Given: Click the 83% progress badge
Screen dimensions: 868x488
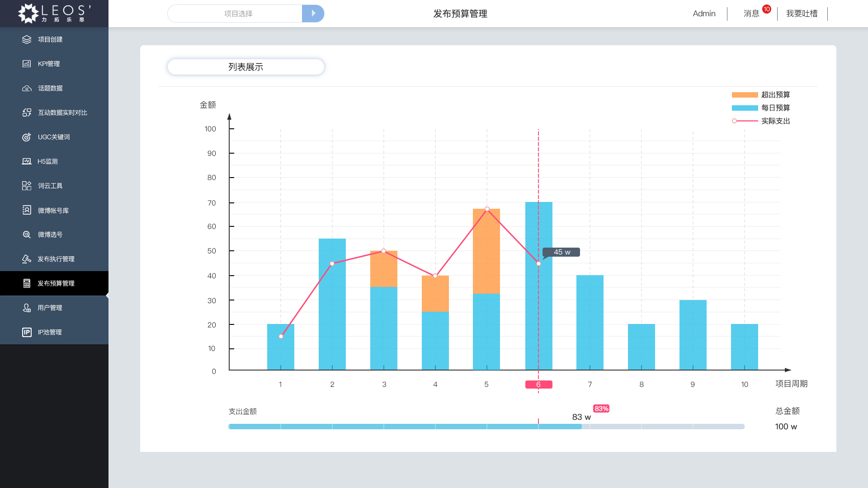Looking at the screenshot, I should pos(601,408).
